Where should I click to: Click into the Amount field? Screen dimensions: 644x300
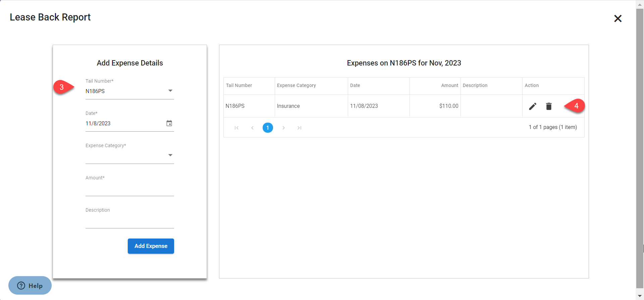129,189
